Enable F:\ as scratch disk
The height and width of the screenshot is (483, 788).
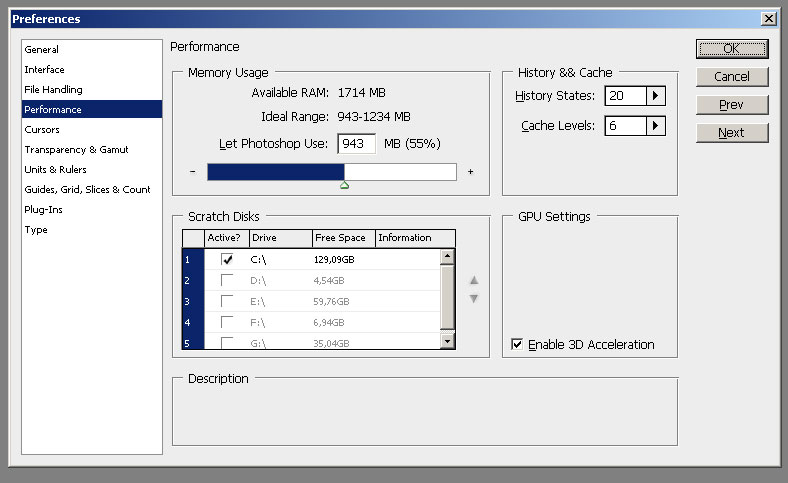(227, 322)
